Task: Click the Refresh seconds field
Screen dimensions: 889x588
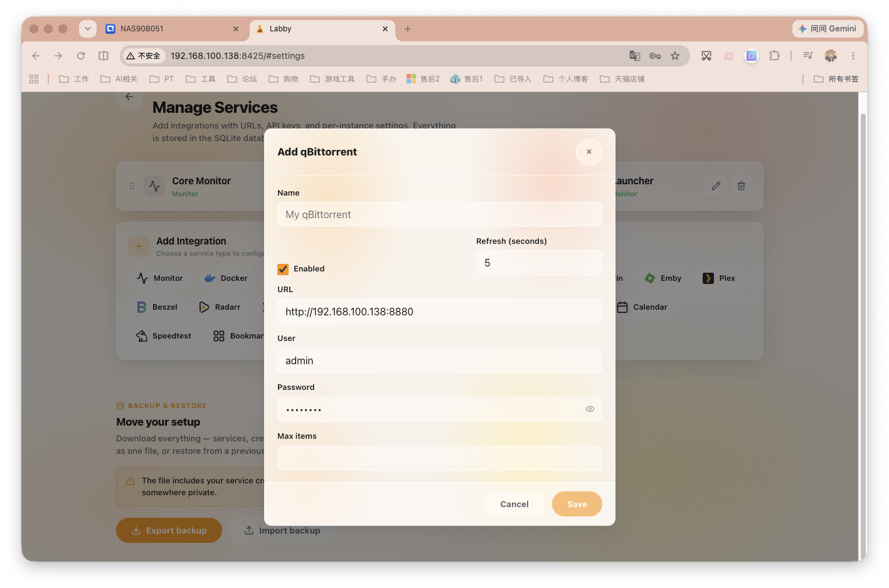Action: click(539, 263)
